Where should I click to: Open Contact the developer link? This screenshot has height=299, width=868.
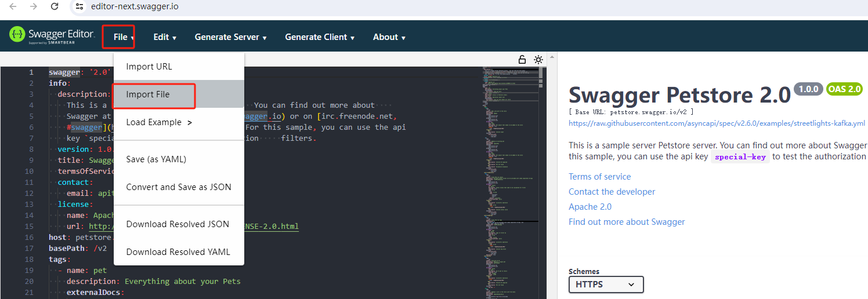coord(612,192)
